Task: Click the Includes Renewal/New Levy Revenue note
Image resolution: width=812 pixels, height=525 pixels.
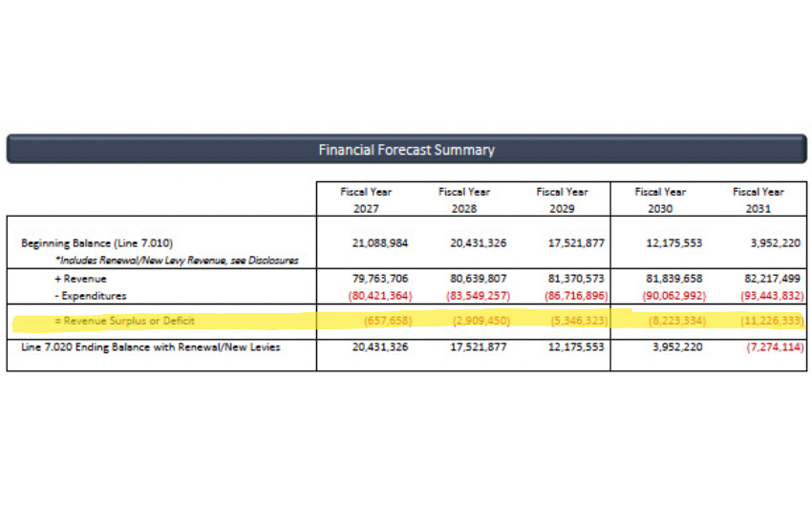Action: (x=177, y=261)
